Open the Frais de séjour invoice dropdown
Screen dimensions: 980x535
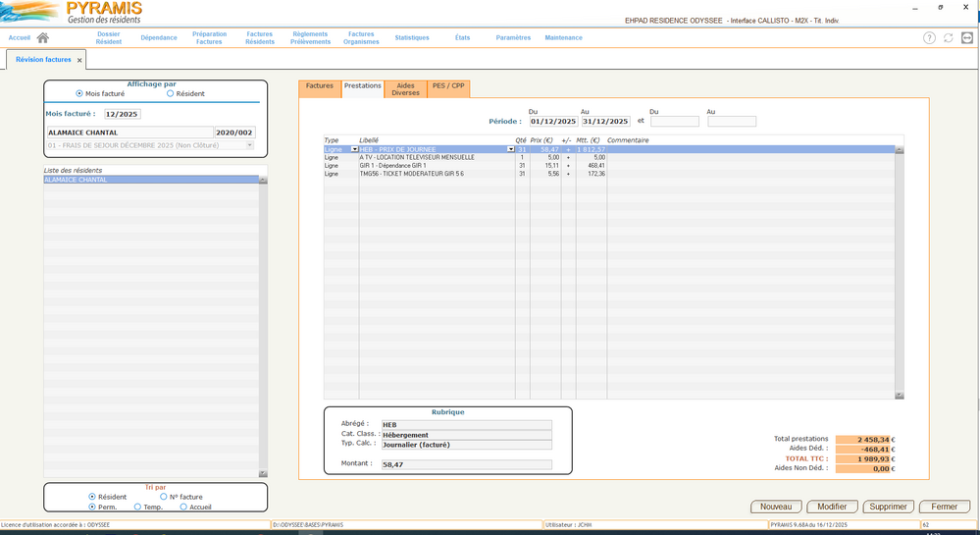tap(250, 145)
